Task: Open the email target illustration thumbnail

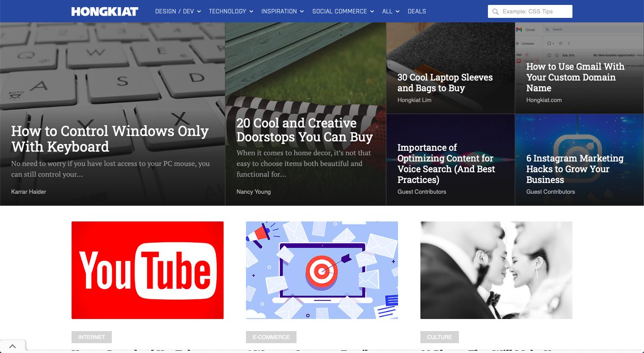Action: pos(322,270)
